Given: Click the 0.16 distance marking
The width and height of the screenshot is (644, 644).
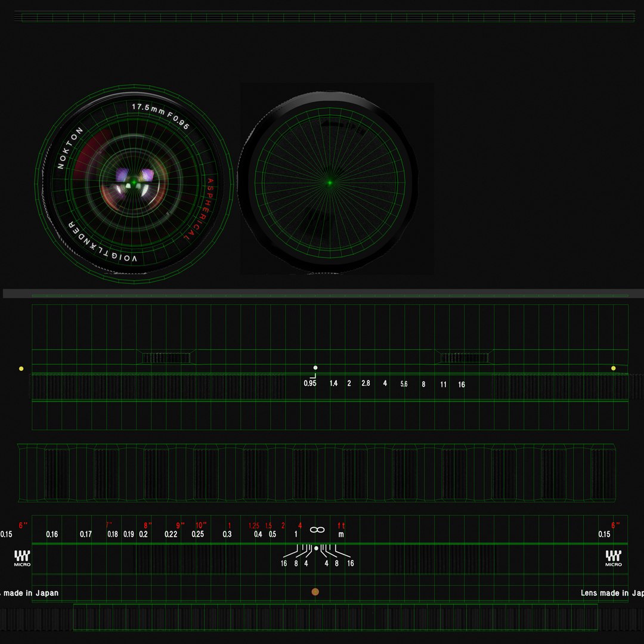Looking at the screenshot, I should [52, 534].
